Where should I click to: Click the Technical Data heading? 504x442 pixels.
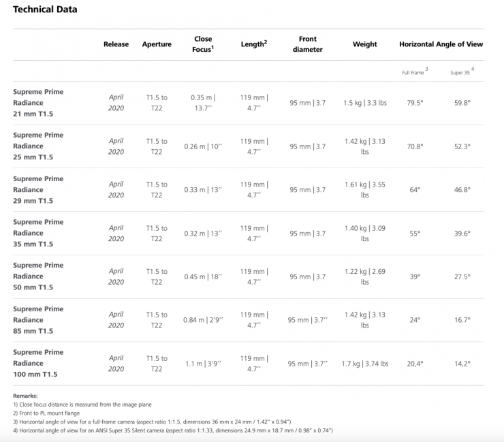(45, 10)
